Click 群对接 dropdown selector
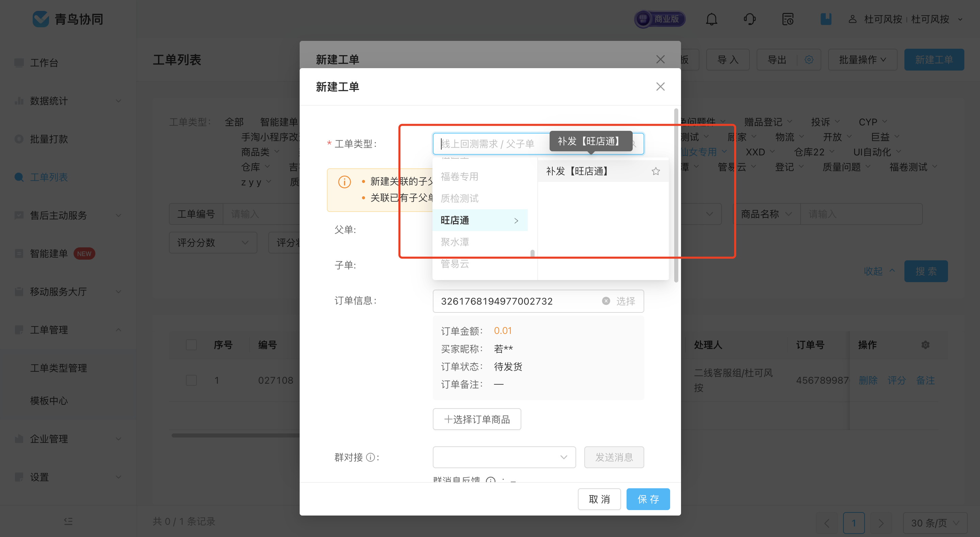This screenshot has width=980, height=537. (x=504, y=458)
